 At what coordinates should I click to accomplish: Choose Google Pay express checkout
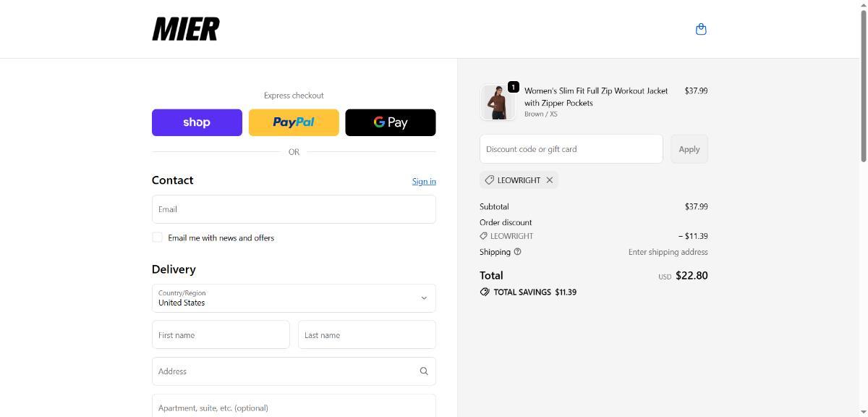point(391,122)
